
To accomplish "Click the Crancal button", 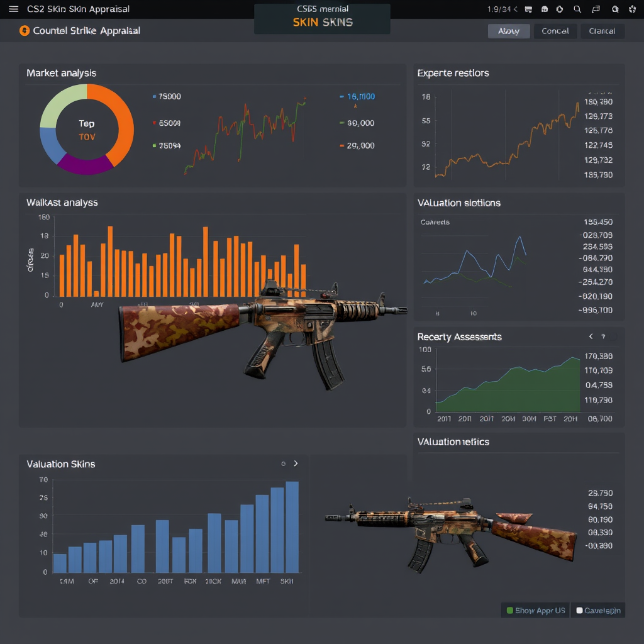I will click(x=602, y=31).
